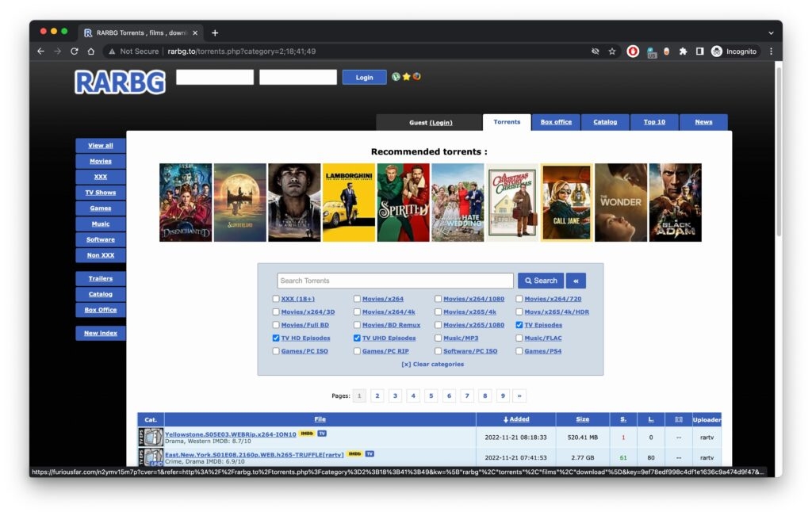Open the Box office tab
This screenshot has width=812, height=516.
pos(556,122)
